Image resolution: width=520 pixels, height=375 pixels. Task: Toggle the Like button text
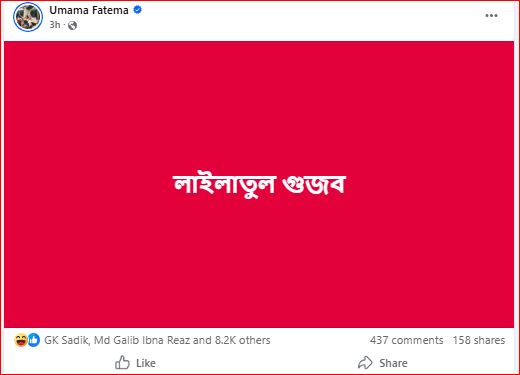coord(146,363)
